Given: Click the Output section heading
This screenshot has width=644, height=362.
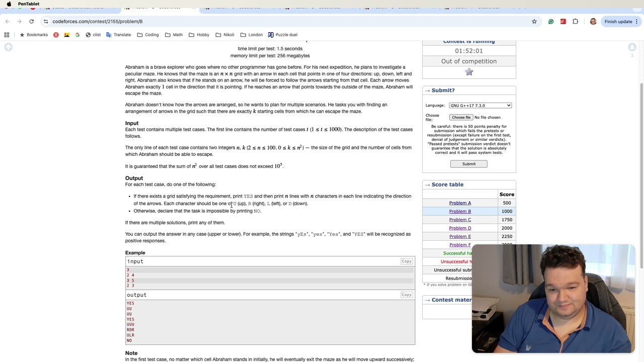Looking at the screenshot, I should 134,178.
